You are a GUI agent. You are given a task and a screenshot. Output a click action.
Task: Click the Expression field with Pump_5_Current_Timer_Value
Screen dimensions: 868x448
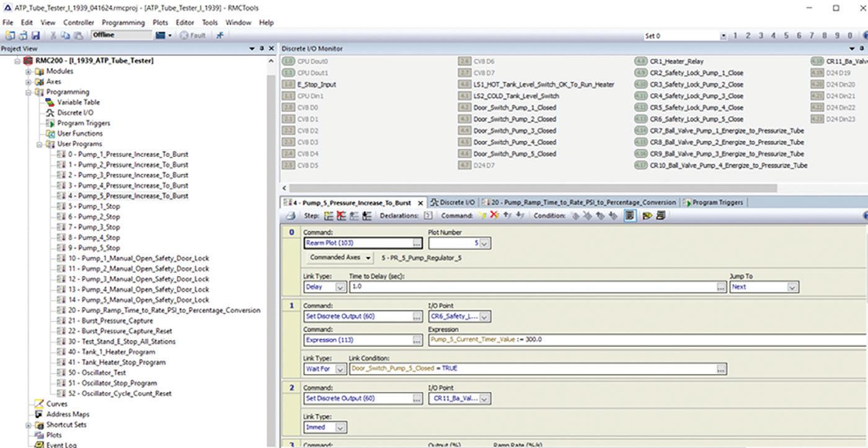coord(648,340)
